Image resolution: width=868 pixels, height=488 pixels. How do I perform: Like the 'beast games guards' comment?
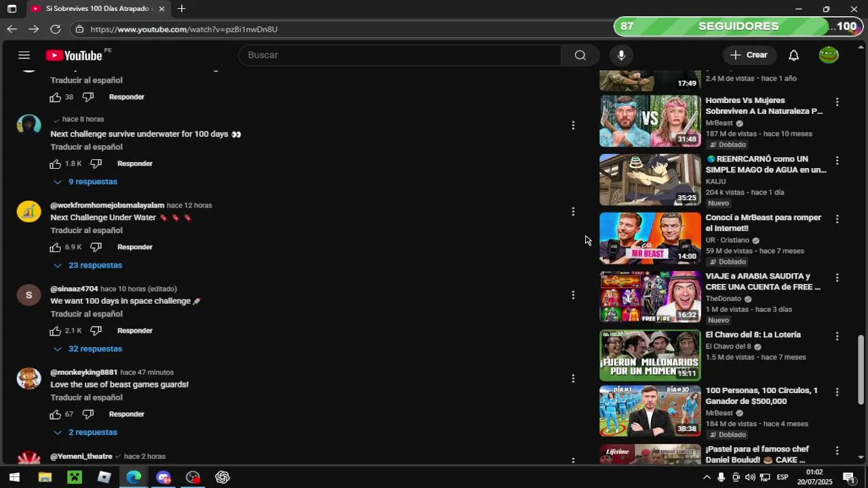pos(56,414)
